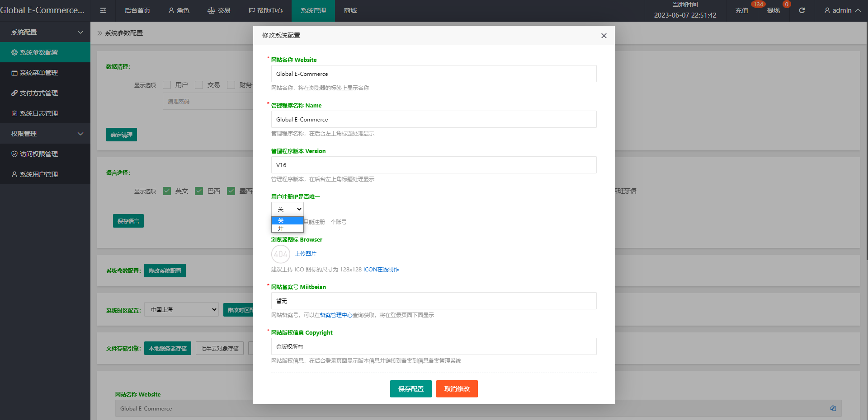Click the 提现 notification link
Screen dimensions: 868x420
pos(773,10)
